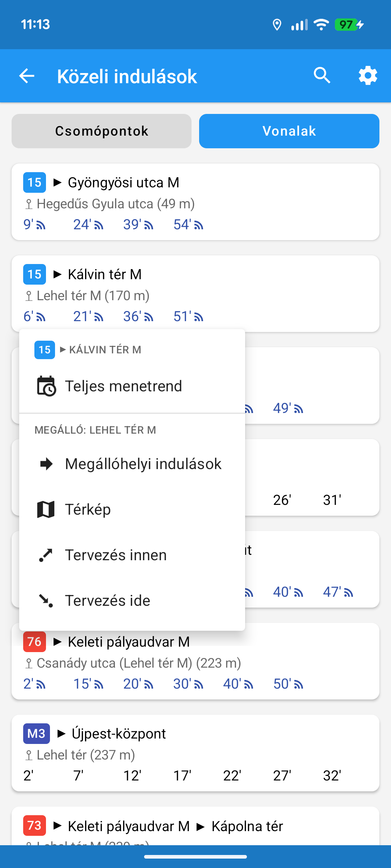
Task: Click the plan-from-here arrow icon
Action: coord(46,555)
